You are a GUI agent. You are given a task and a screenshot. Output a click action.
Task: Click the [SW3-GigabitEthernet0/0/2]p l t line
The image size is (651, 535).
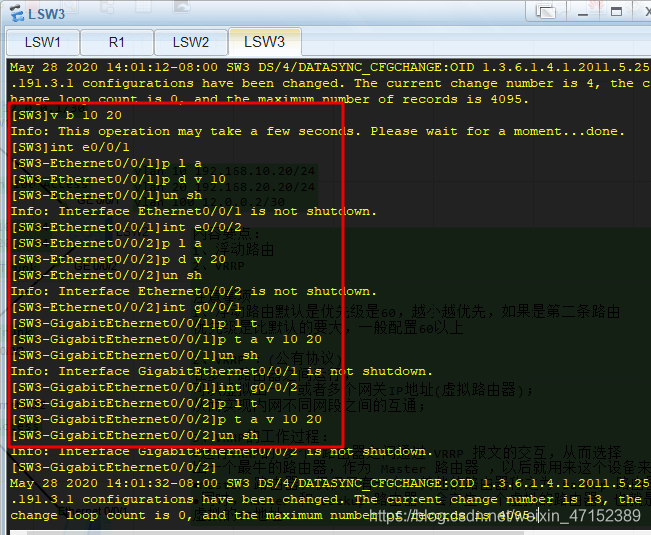(135, 403)
